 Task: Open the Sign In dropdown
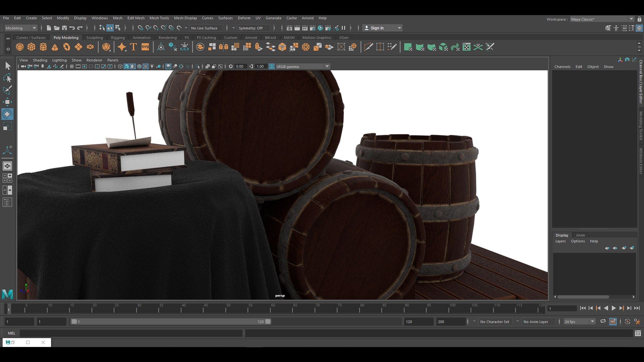pos(383,28)
